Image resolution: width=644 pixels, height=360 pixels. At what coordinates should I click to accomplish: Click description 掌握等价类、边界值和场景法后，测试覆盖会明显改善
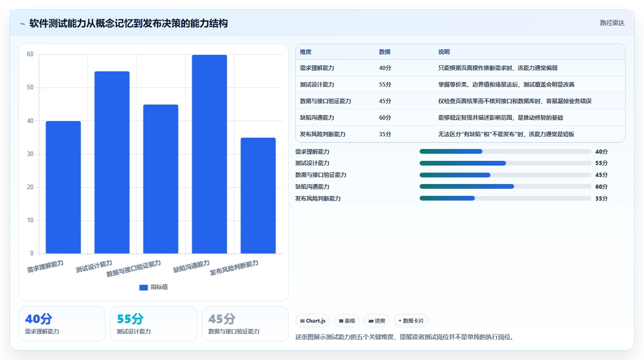click(507, 85)
